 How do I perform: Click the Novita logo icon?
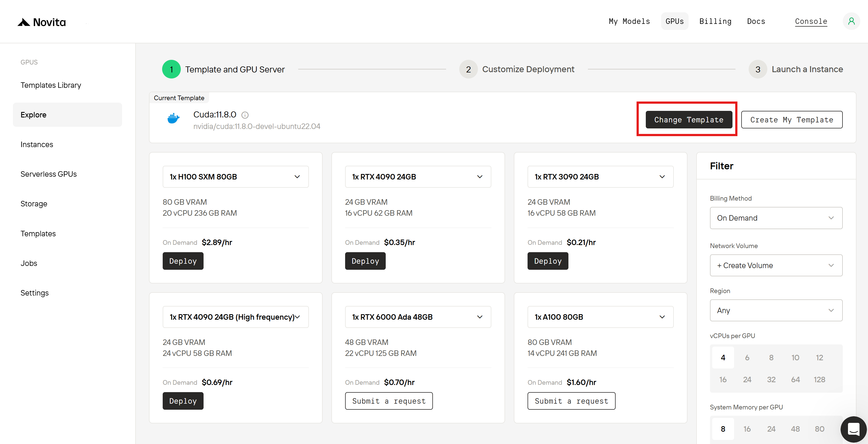tap(24, 22)
